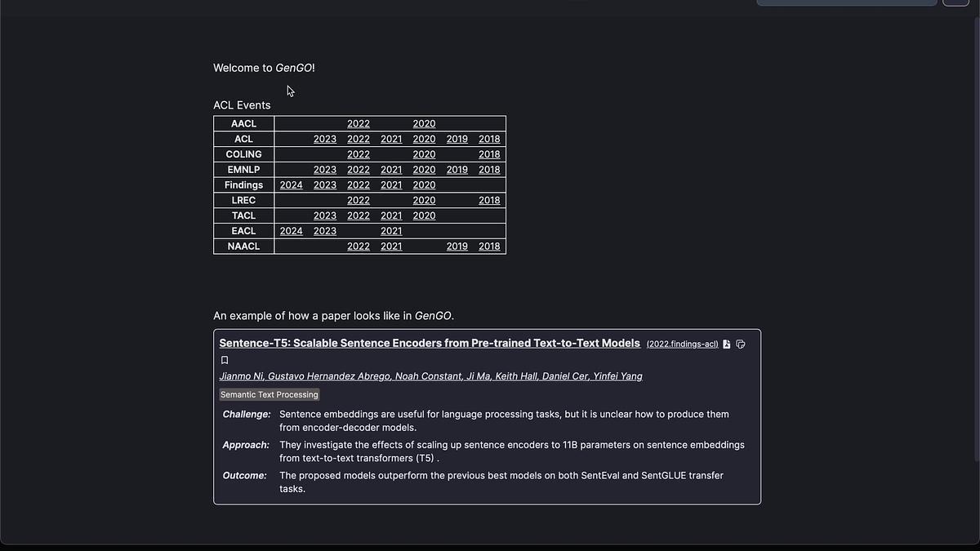
Task: Open NAACL 2019 papers list
Action: pyautogui.click(x=457, y=247)
